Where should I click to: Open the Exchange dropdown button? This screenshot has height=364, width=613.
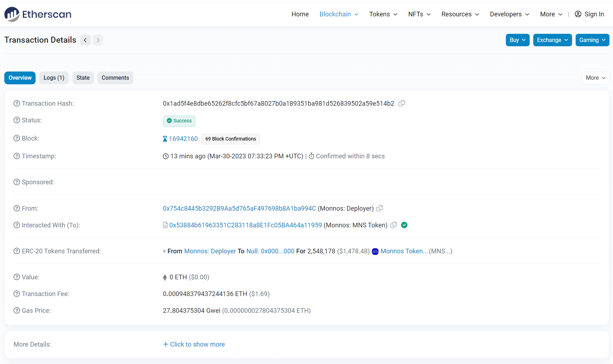[x=552, y=40]
